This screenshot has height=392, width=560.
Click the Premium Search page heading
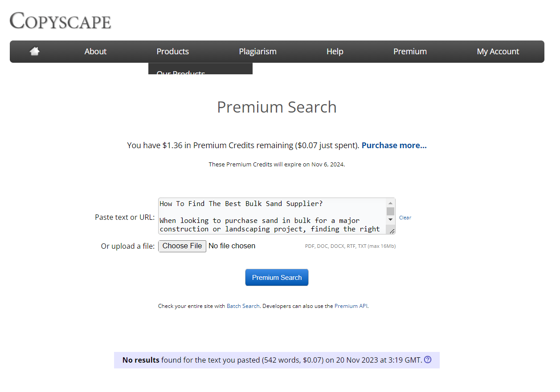coord(277,107)
